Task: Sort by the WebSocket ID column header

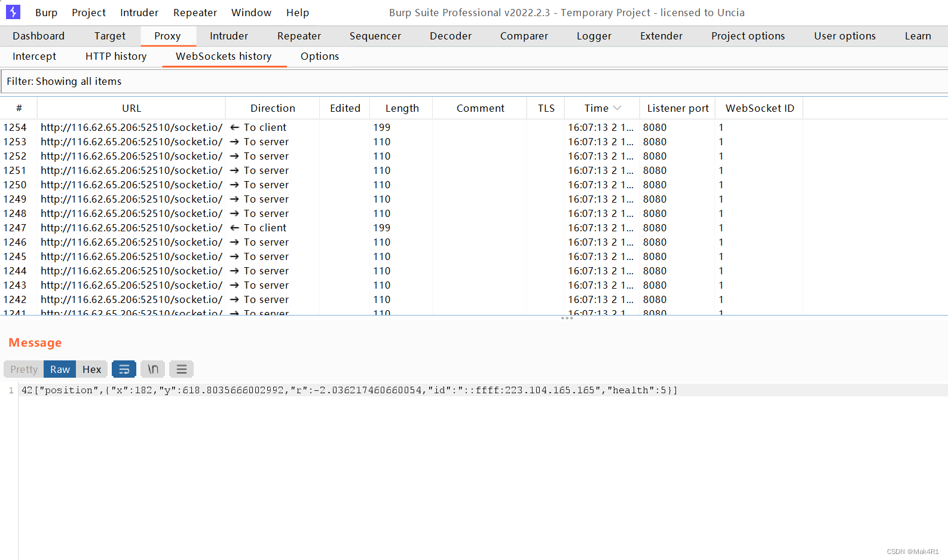Action: [x=760, y=108]
